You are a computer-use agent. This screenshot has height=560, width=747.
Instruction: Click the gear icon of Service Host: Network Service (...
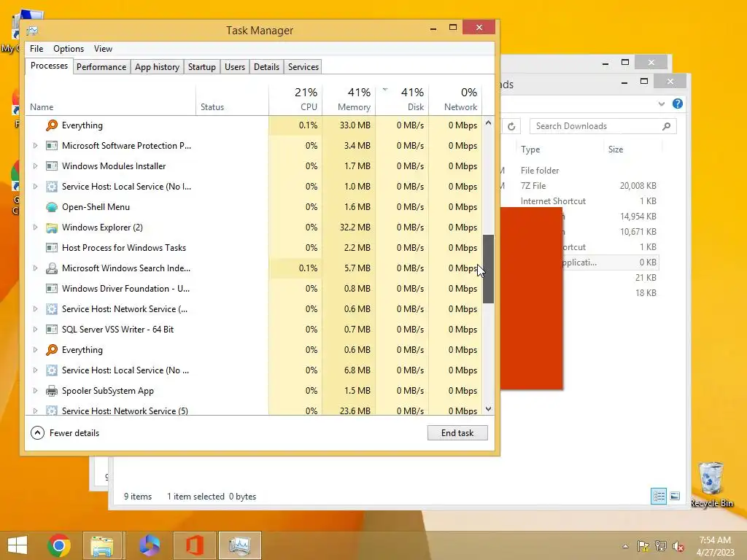coord(52,309)
